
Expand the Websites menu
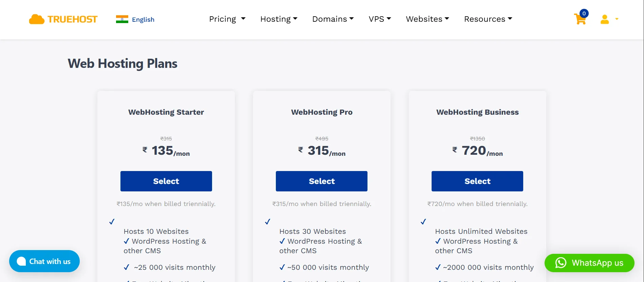(x=428, y=19)
